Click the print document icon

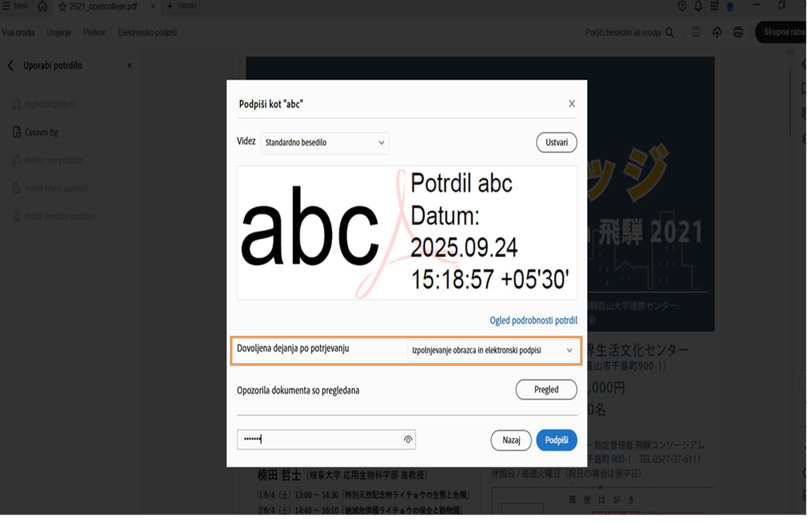point(738,32)
